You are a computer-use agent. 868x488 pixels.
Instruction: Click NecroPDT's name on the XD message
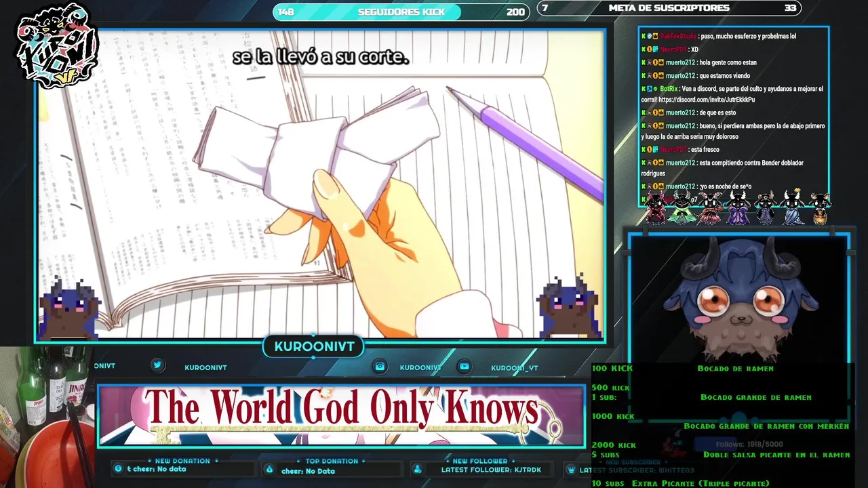pos(673,49)
